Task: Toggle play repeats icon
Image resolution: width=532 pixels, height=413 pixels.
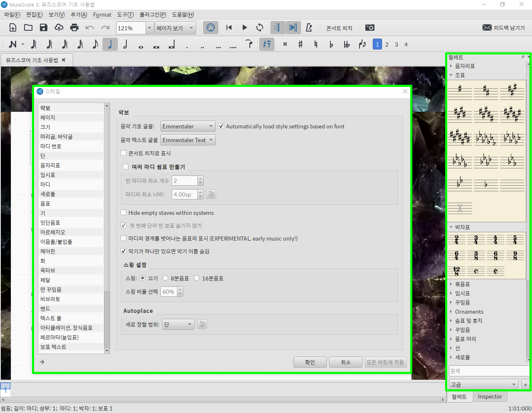Action: click(x=277, y=28)
